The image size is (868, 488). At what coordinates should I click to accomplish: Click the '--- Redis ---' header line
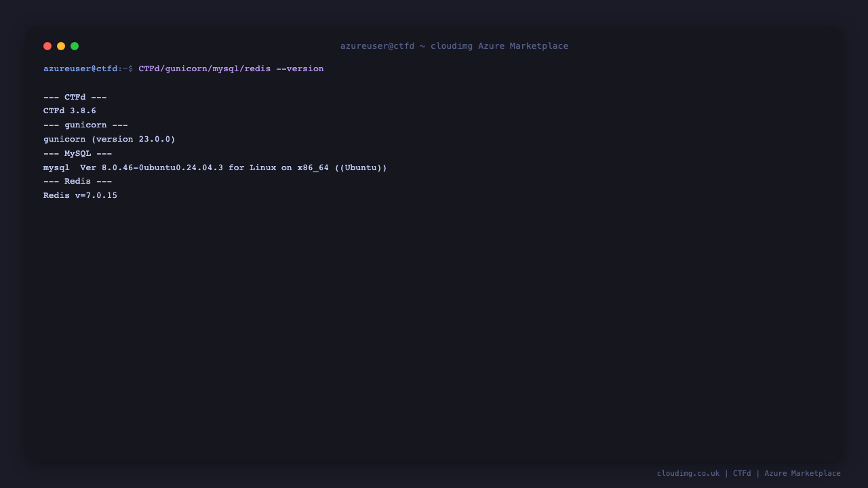coord(78,182)
